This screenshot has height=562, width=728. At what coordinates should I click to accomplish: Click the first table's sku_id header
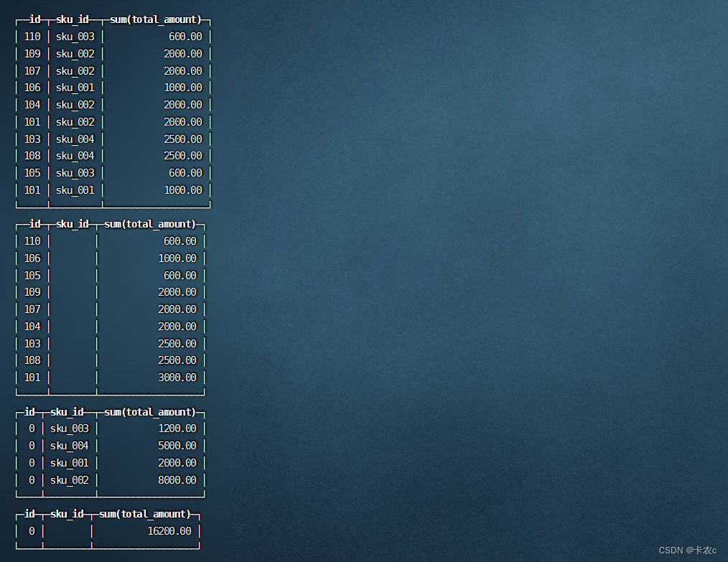coord(73,19)
